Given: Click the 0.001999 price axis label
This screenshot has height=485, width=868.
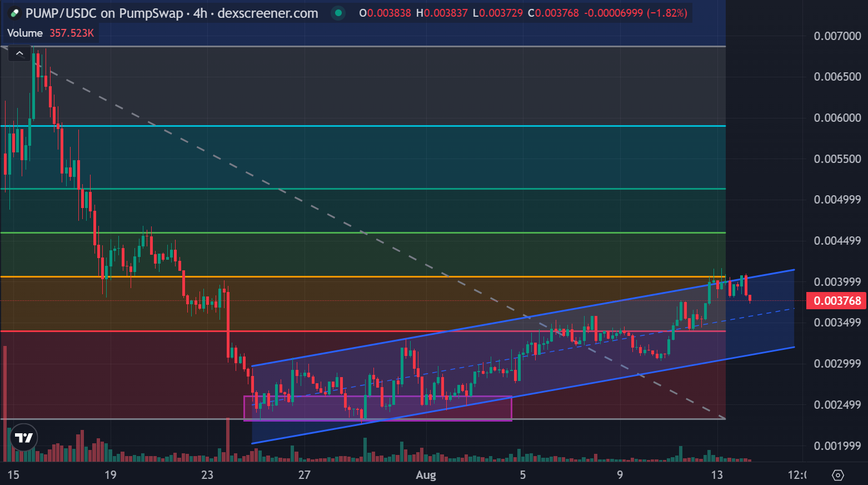Looking at the screenshot, I should click(x=837, y=446).
